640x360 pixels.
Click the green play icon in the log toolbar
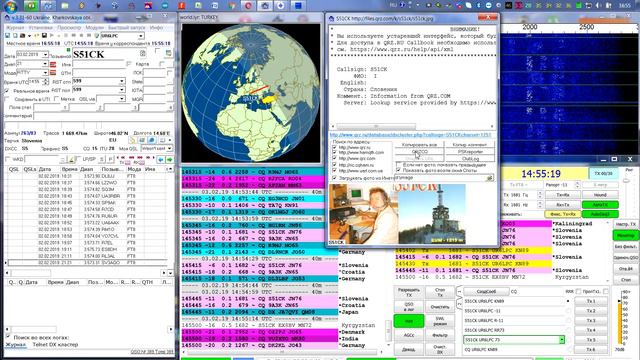[x=51, y=36]
